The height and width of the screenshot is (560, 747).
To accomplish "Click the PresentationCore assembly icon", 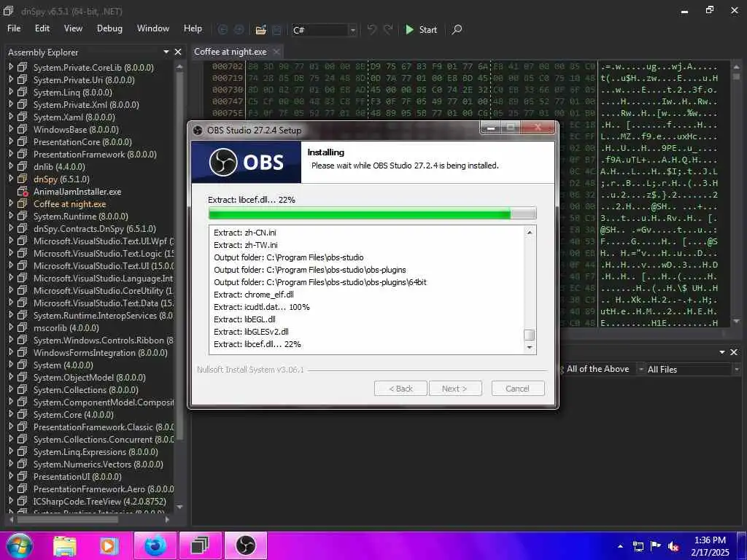I will pyautogui.click(x=23, y=141).
